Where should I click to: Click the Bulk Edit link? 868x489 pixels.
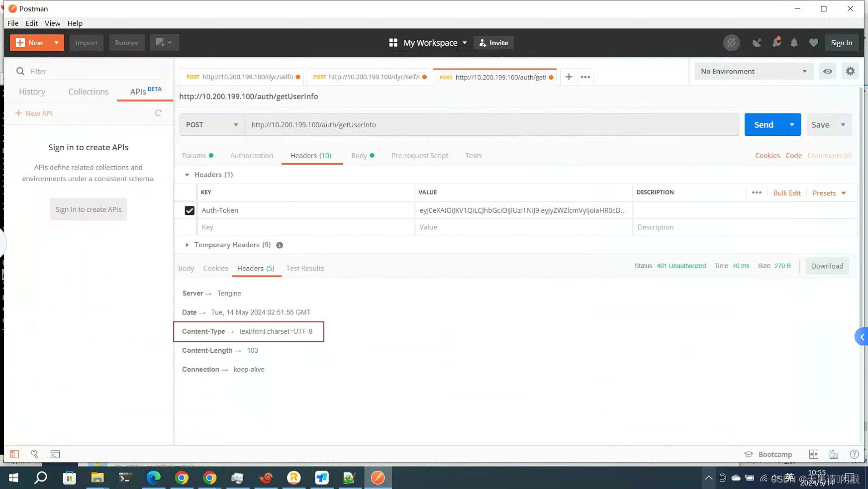point(787,193)
